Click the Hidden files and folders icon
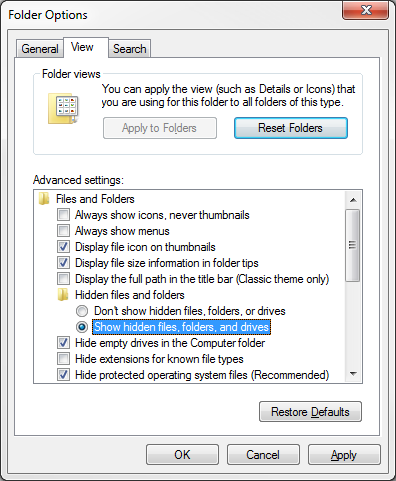 63,295
